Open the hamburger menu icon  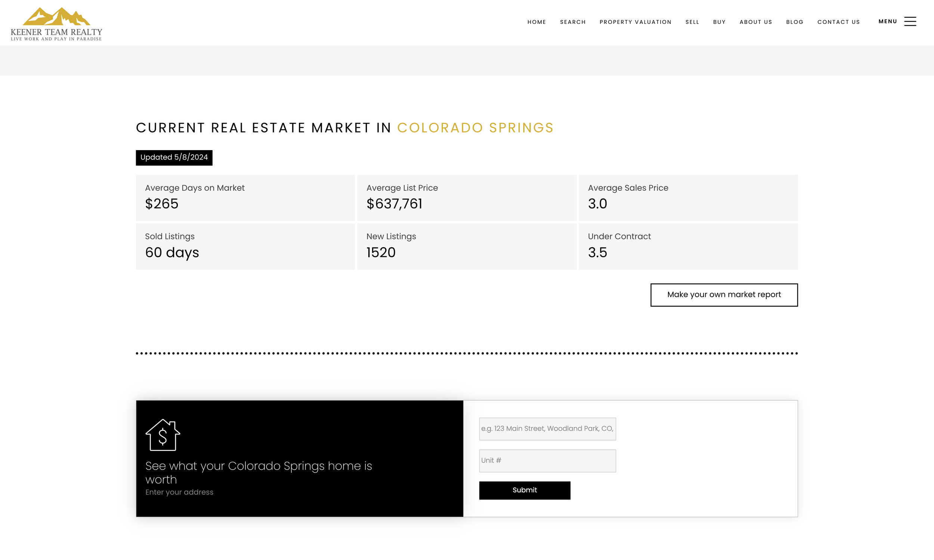(x=910, y=22)
